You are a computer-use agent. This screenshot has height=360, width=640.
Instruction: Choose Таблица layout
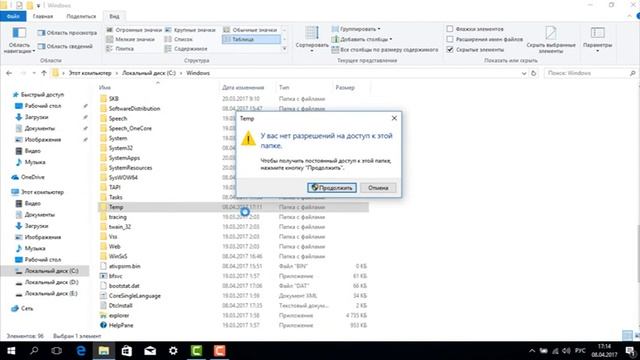point(251,39)
